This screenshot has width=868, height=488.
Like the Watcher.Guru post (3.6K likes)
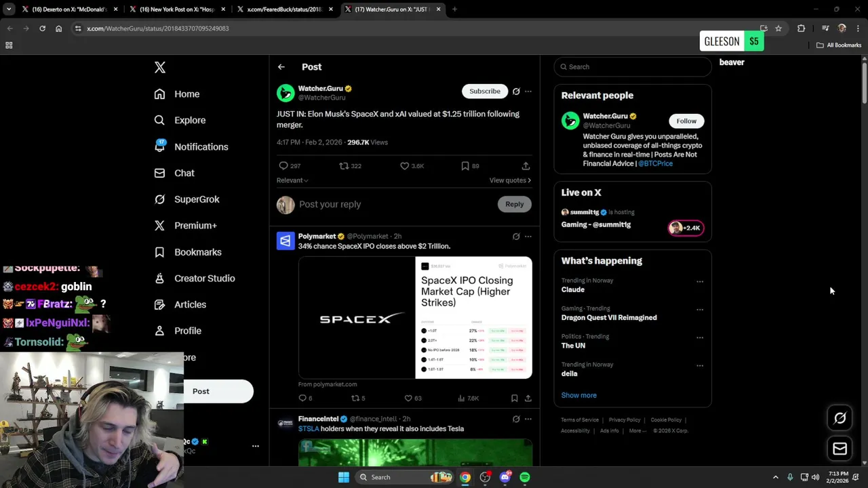pos(412,165)
